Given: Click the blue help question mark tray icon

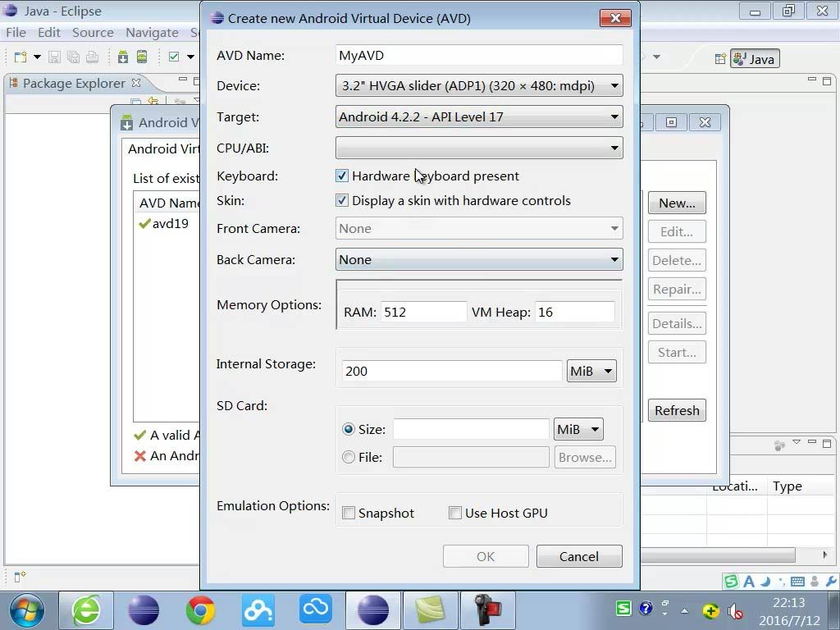Looking at the screenshot, I should tap(646, 608).
